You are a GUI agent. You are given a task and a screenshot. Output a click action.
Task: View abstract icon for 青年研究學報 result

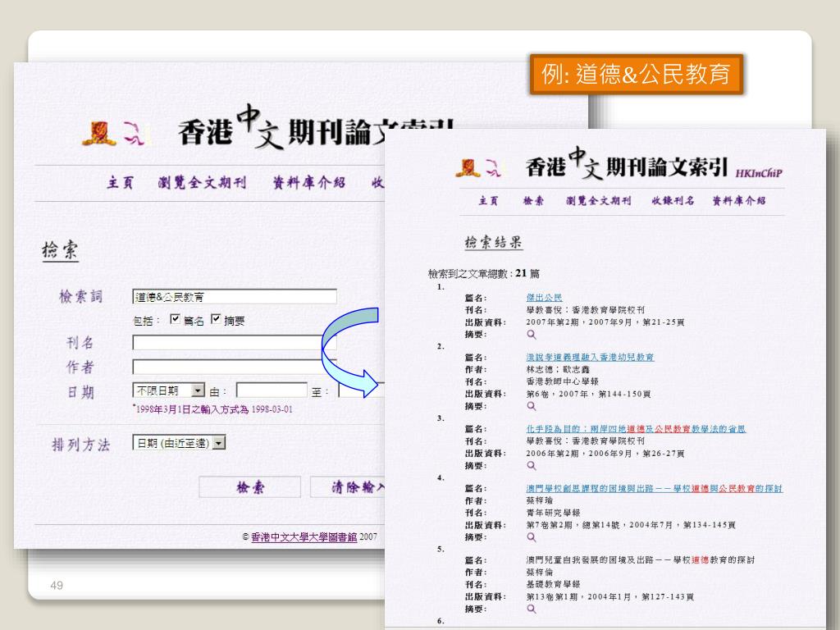(532, 536)
